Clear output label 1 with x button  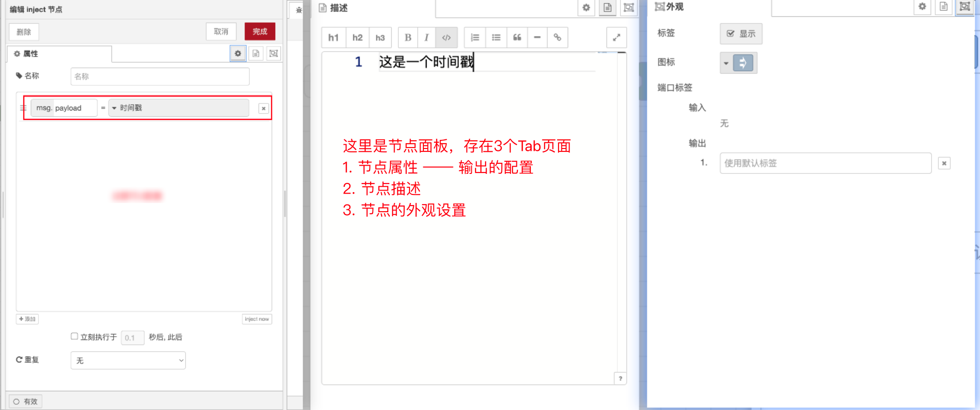tap(944, 163)
